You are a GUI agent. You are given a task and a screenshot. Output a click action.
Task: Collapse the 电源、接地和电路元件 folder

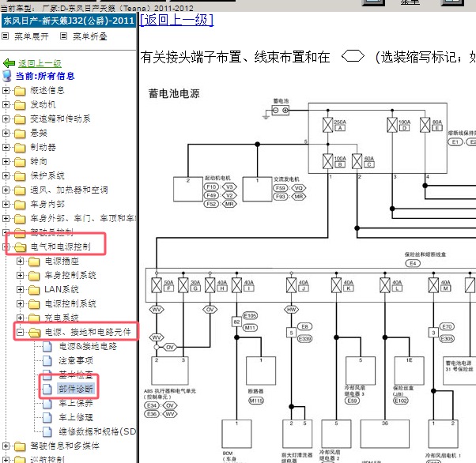pyautogui.click(x=20, y=332)
